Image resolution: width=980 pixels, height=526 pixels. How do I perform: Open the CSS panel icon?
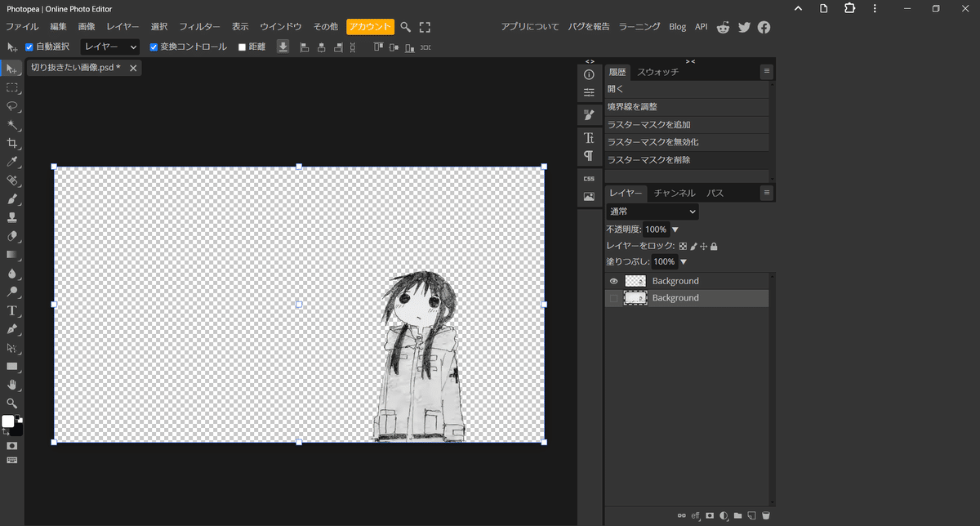tap(589, 178)
